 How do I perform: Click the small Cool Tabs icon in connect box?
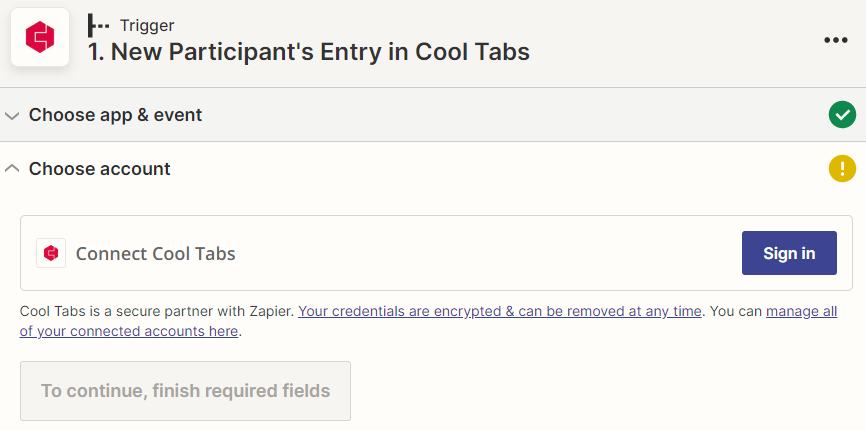tap(51, 253)
